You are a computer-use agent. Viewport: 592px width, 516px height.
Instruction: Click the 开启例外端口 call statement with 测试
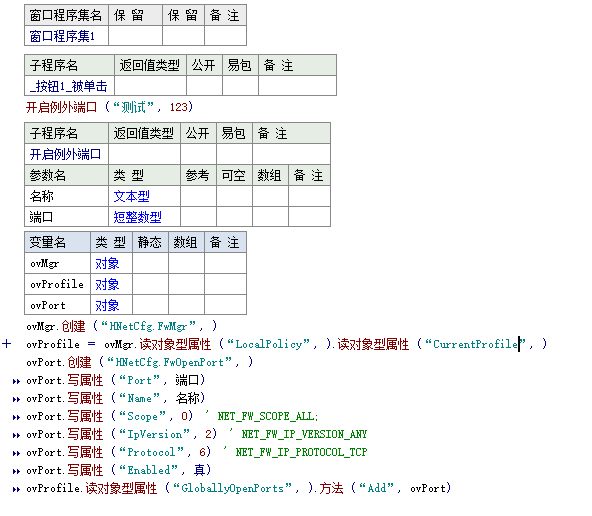point(109,107)
